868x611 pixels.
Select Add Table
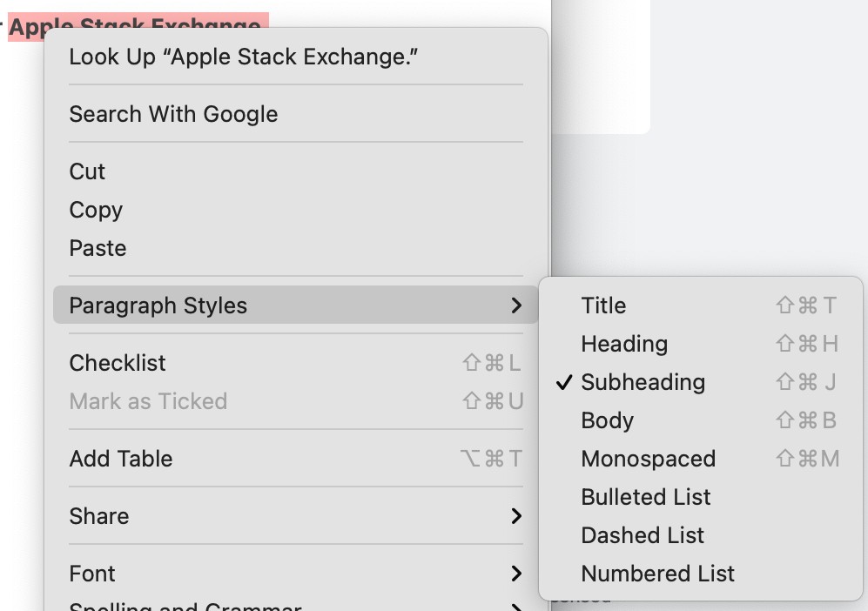121,459
